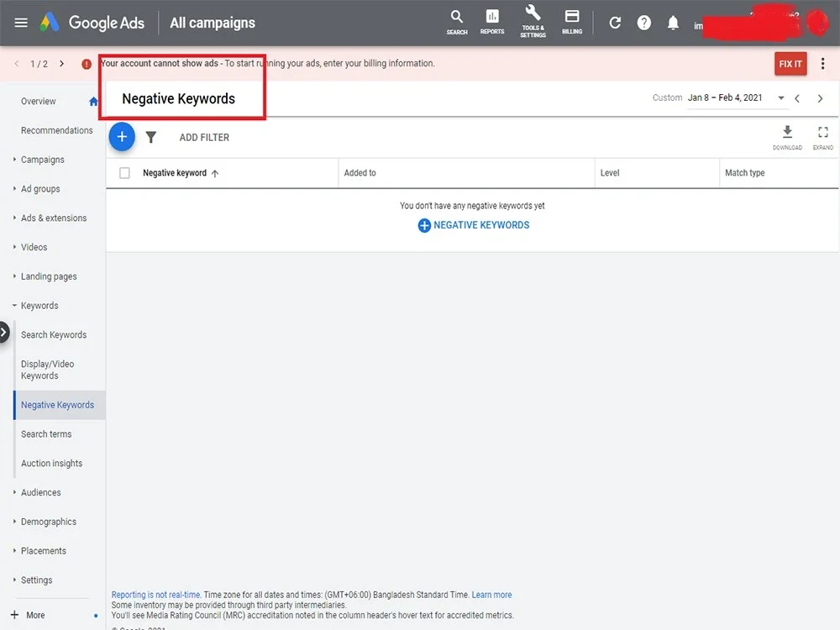The image size is (840, 630).
Task: Click the blue NEGATIVE KEYWORDS add link
Action: (474, 225)
